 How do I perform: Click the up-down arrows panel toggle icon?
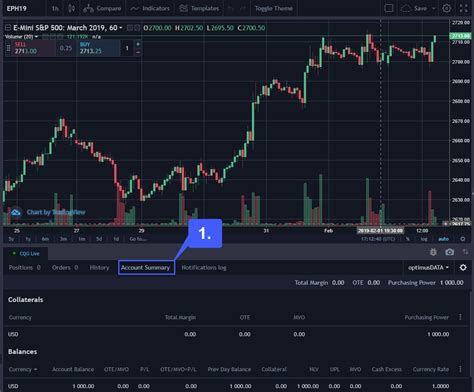click(x=465, y=252)
